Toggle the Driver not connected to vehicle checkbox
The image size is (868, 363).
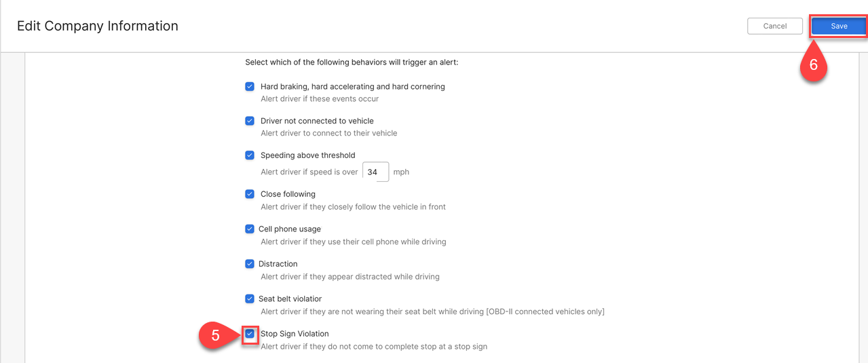tap(250, 121)
